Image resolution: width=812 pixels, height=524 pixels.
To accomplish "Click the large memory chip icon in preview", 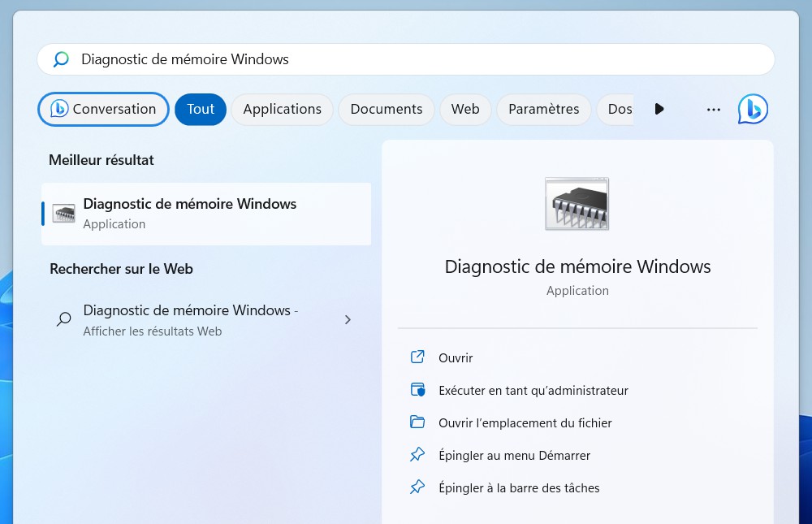I will tap(577, 203).
